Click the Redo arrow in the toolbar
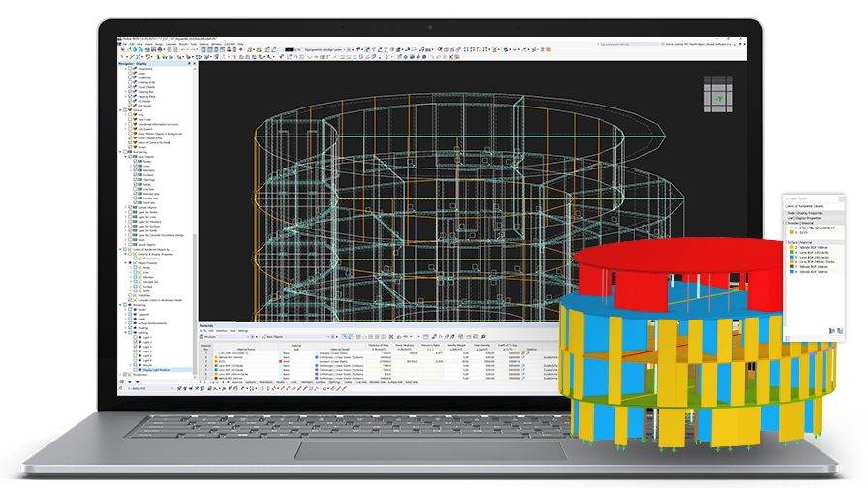 (193, 49)
